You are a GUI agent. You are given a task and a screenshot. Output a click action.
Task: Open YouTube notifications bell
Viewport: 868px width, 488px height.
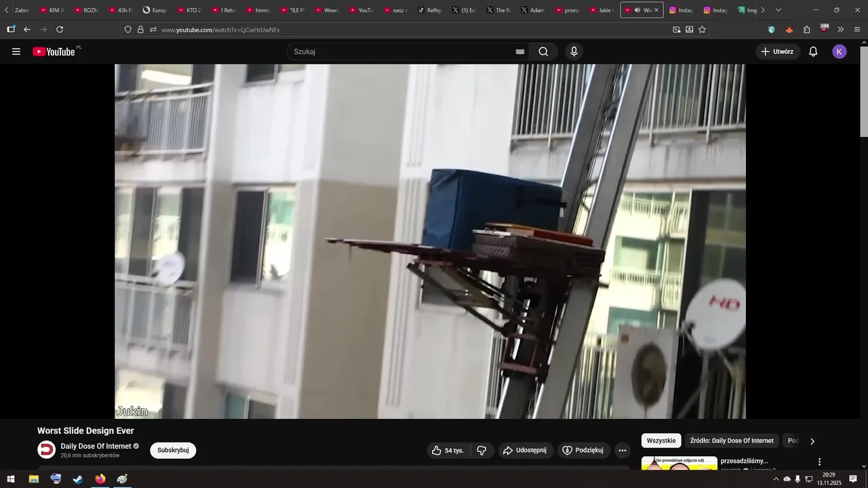click(x=813, y=52)
